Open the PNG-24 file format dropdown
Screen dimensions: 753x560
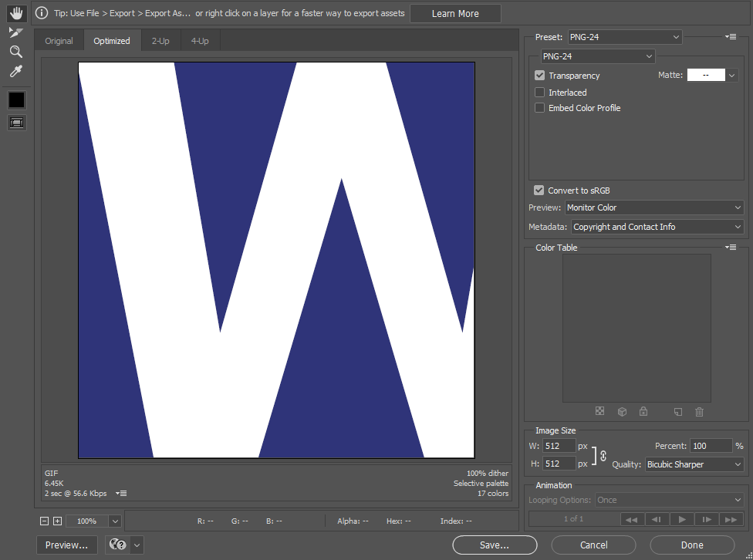598,56
